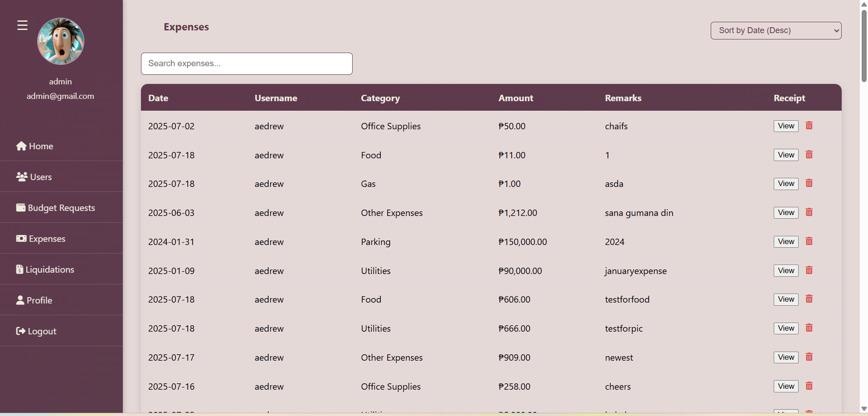The image size is (868, 416).
Task: Click trash icon for asda expense
Action: pos(809,183)
